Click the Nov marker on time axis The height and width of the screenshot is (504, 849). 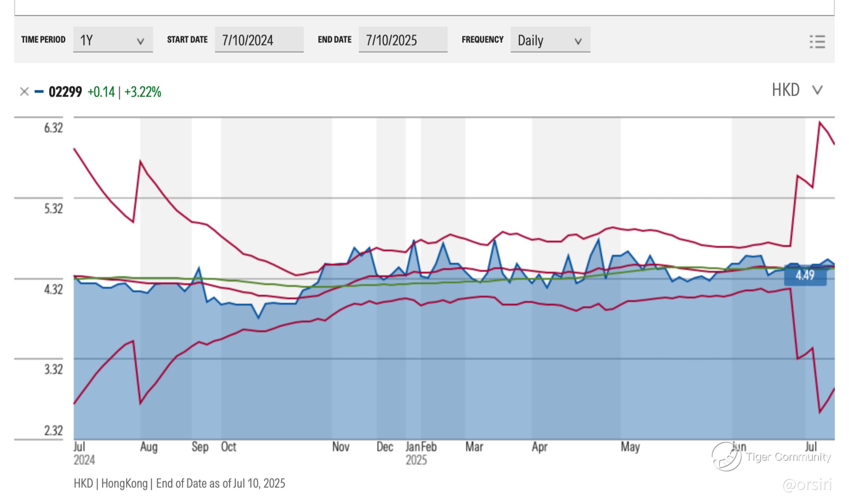pyautogui.click(x=341, y=447)
